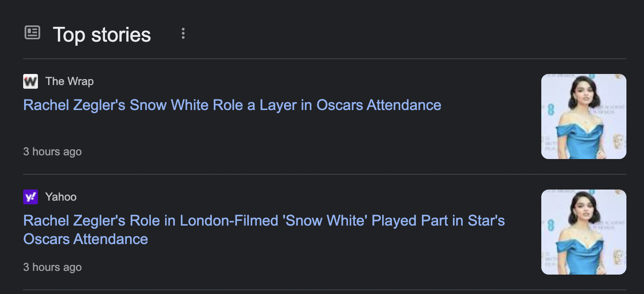
Task: Open the Yahoo story thumbnail image
Action: 583,232
